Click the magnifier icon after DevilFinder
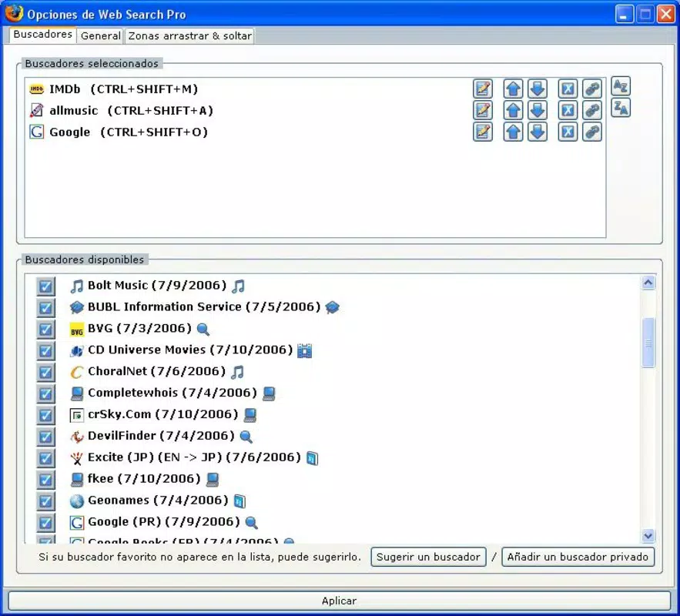This screenshot has height=616, width=680. (246, 436)
